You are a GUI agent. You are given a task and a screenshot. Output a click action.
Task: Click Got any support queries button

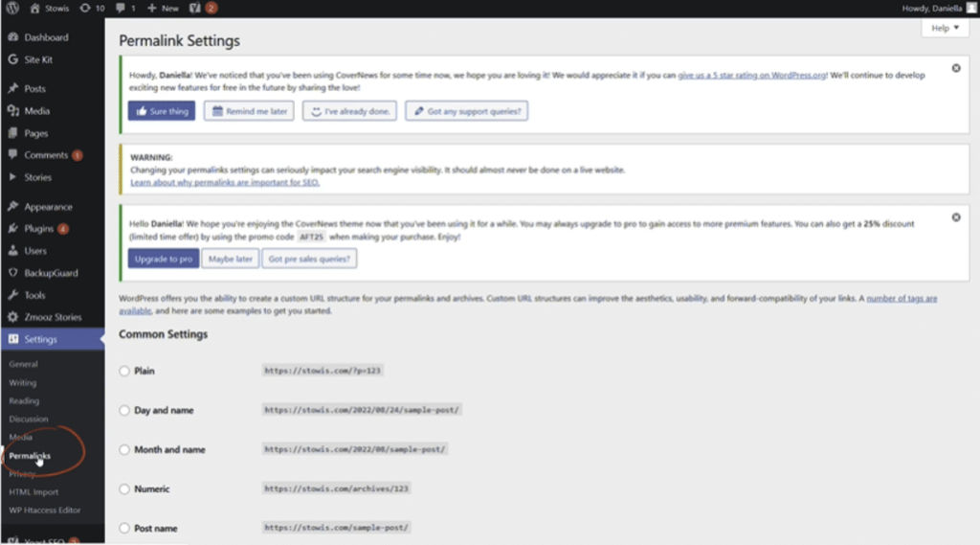click(466, 111)
